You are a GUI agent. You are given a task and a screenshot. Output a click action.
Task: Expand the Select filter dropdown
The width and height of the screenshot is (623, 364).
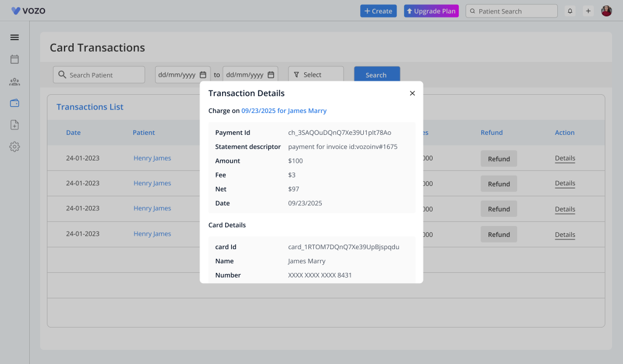click(316, 75)
